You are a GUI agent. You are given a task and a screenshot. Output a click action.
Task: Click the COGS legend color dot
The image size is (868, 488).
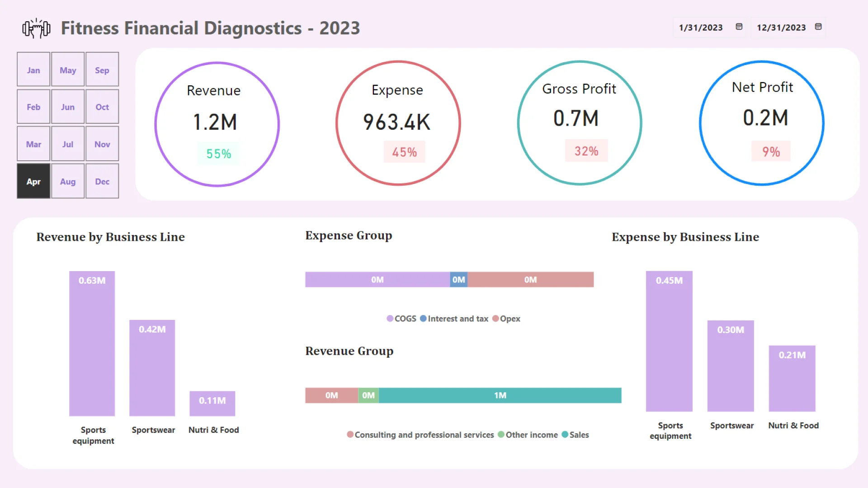(390, 319)
